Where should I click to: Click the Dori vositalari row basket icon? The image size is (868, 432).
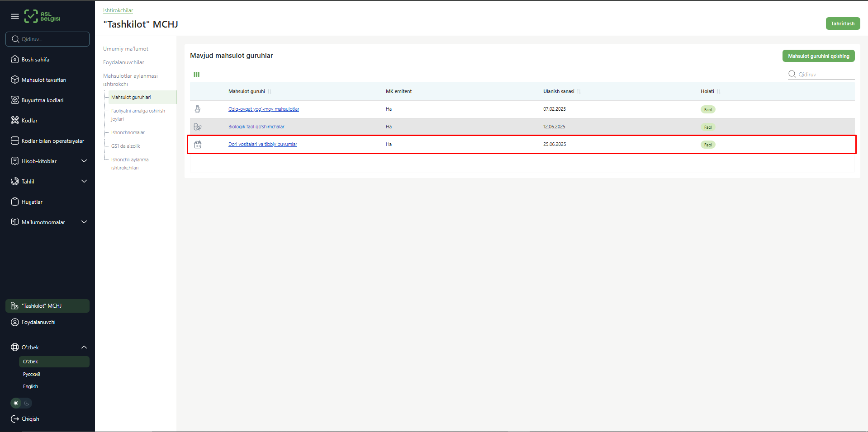(x=198, y=145)
